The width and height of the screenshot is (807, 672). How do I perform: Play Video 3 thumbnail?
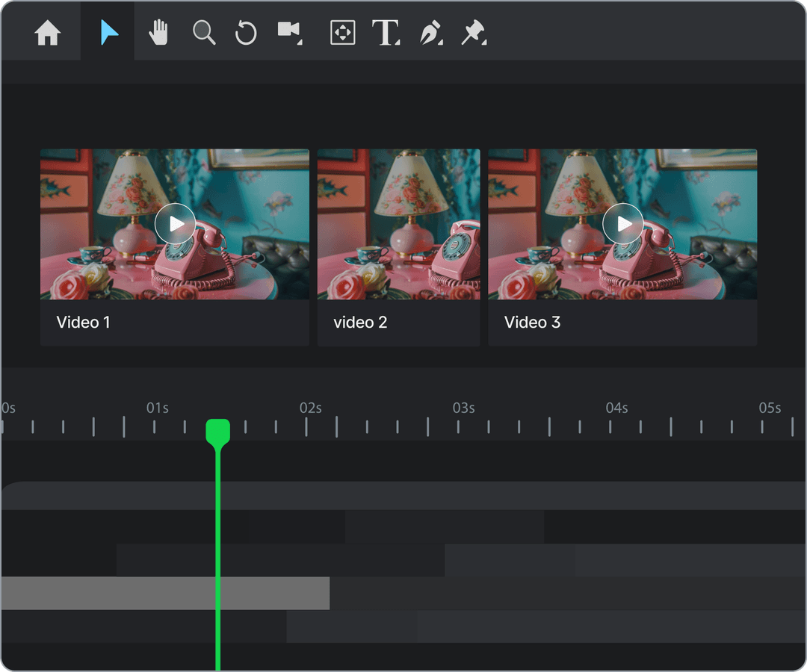coord(622,224)
